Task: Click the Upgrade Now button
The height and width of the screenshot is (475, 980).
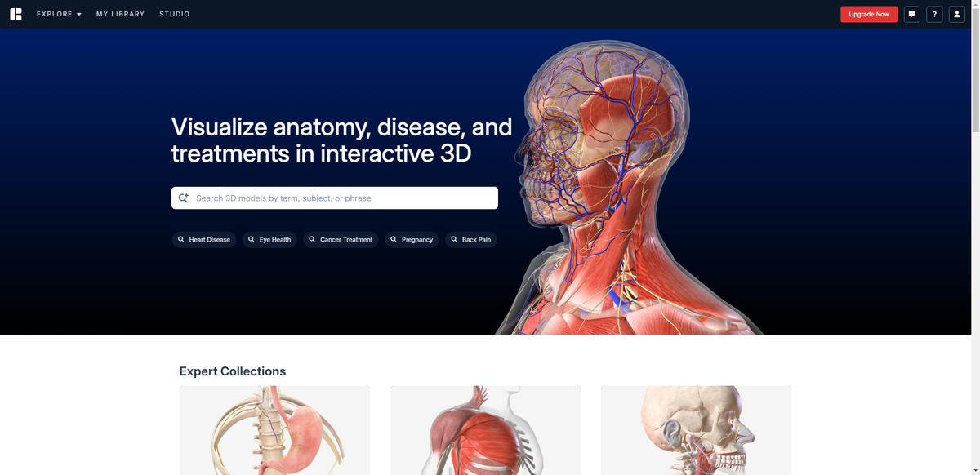Action: (x=869, y=14)
